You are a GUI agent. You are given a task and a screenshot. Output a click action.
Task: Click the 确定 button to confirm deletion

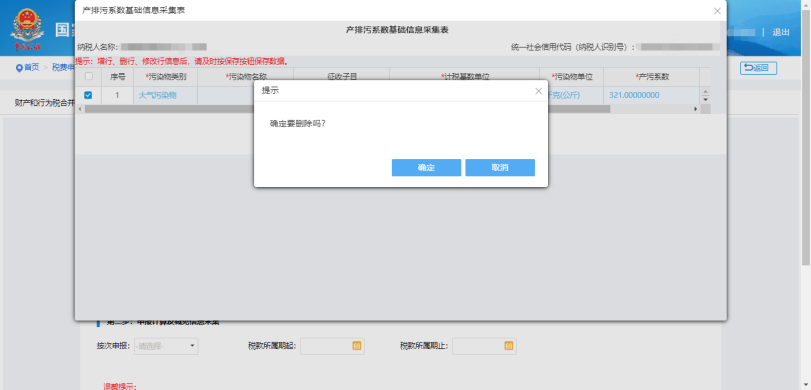[426, 168]
